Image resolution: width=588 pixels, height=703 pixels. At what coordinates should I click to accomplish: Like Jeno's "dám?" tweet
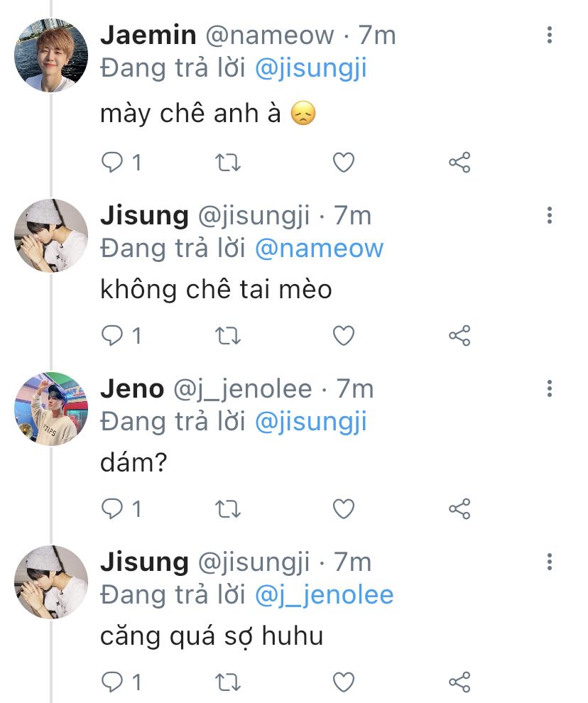tap(344, 508)
